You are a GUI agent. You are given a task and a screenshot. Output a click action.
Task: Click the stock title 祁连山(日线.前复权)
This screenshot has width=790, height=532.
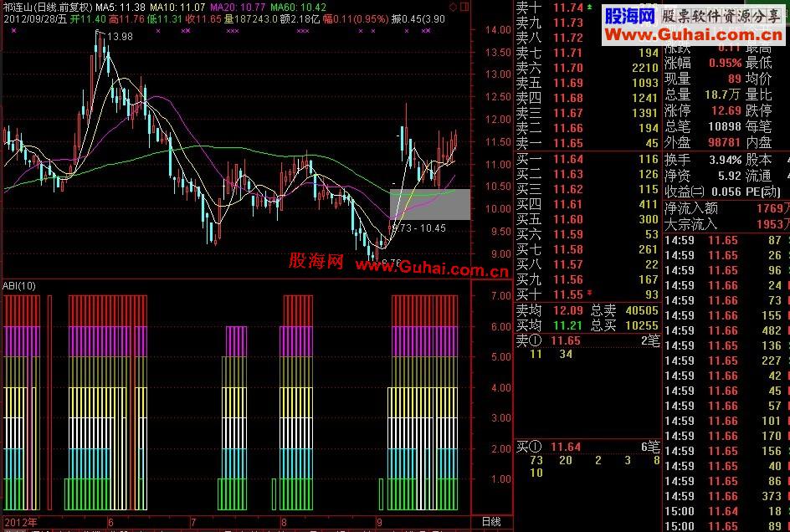48,7
